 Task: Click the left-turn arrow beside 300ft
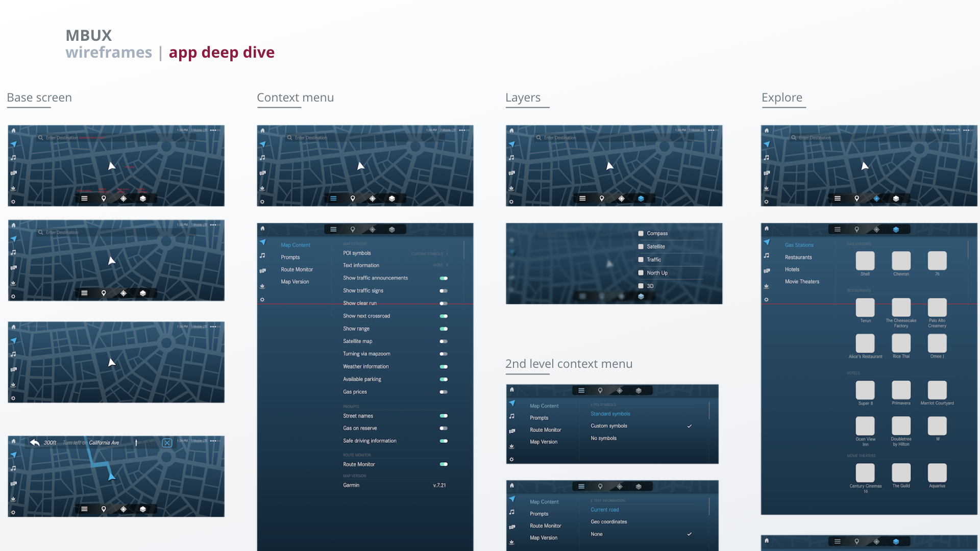pos(35,442)
